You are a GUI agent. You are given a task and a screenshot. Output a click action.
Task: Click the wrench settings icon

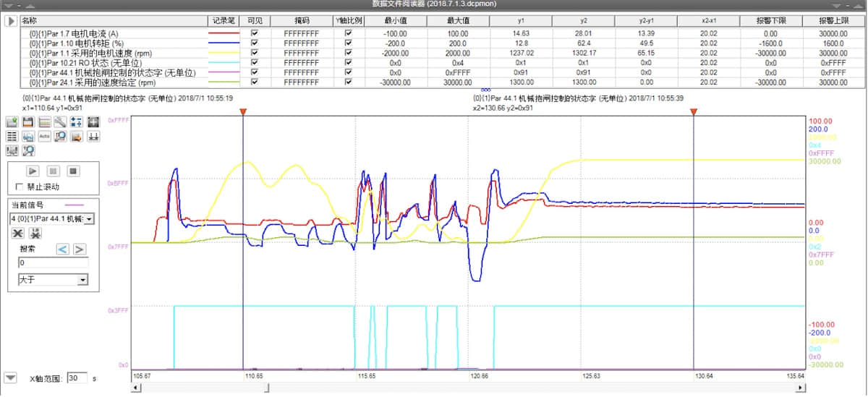pyautogui.click(x=60, y=122)
